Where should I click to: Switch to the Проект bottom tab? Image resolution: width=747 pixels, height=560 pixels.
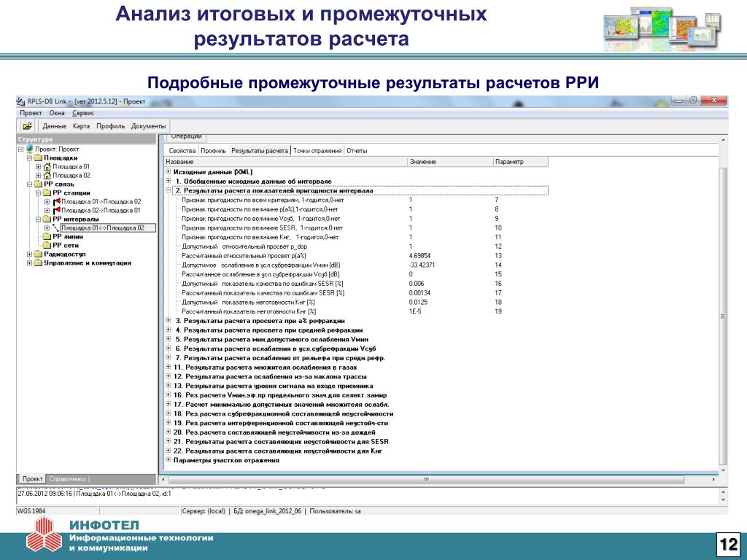pyautogui.click(x=33, y=478)
